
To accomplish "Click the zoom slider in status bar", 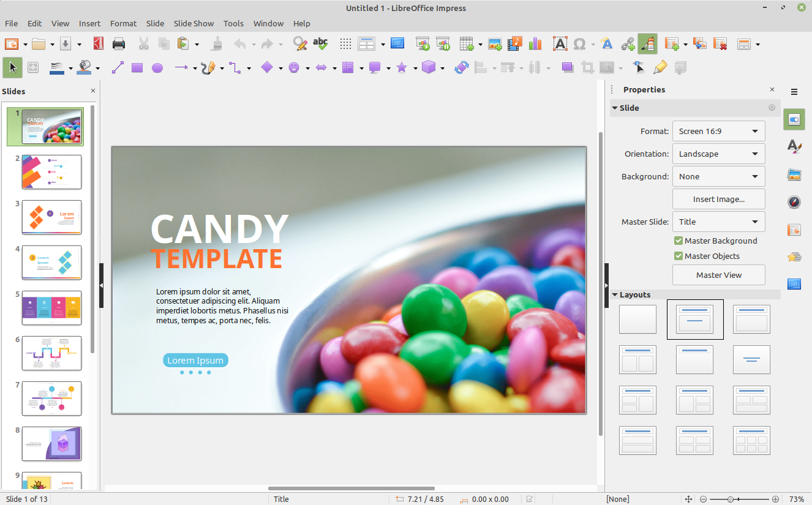I will pos(730,499).
